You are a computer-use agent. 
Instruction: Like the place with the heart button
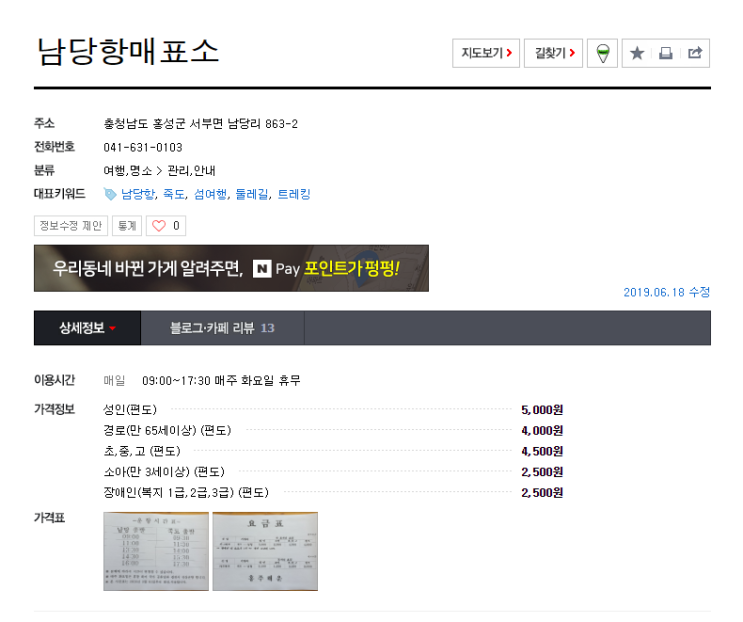tap(166, 225)
